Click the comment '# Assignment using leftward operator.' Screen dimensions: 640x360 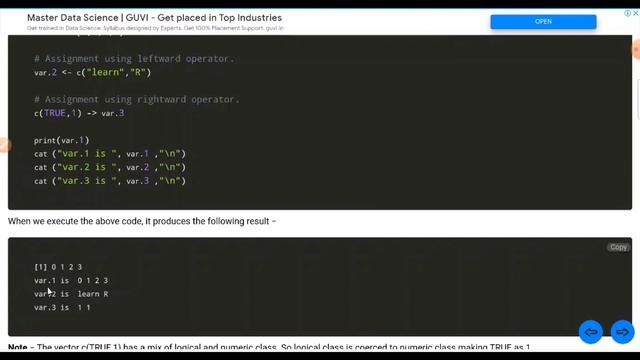[x=134, y=59]
